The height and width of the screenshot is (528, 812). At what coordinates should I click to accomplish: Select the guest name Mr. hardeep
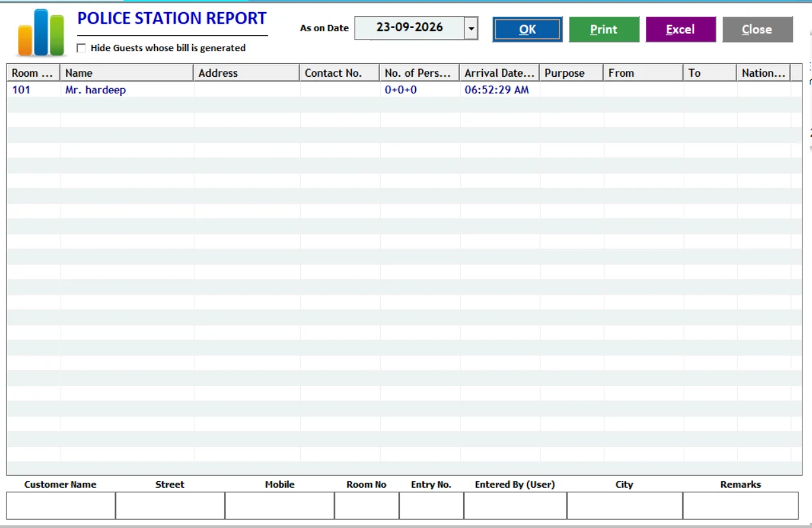click(x=95, y=90)
